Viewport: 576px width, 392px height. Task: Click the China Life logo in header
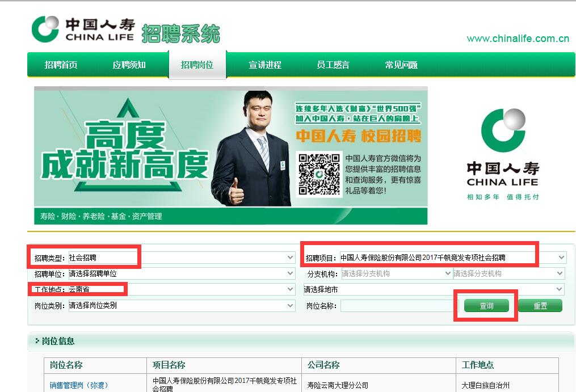click(x=83, y=29)
